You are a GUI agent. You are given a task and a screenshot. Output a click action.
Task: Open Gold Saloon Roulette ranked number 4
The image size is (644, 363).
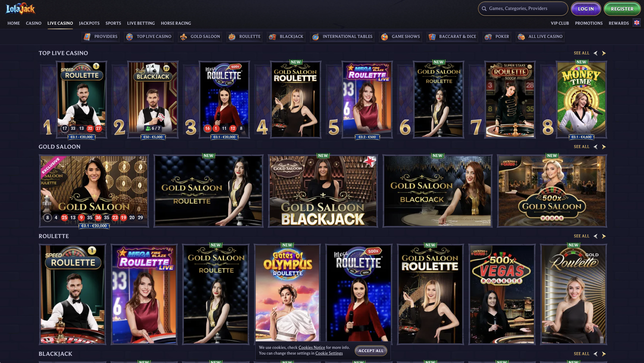point(295,99)
